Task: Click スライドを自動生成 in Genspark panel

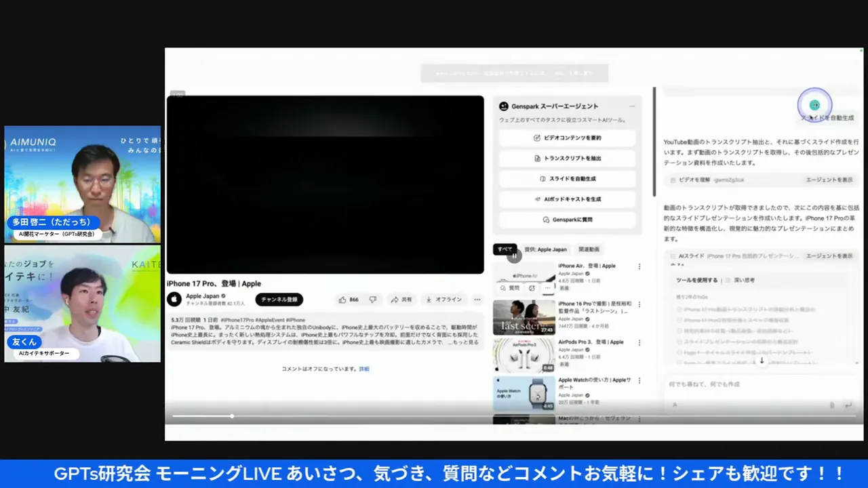Action: click(567, 179)
